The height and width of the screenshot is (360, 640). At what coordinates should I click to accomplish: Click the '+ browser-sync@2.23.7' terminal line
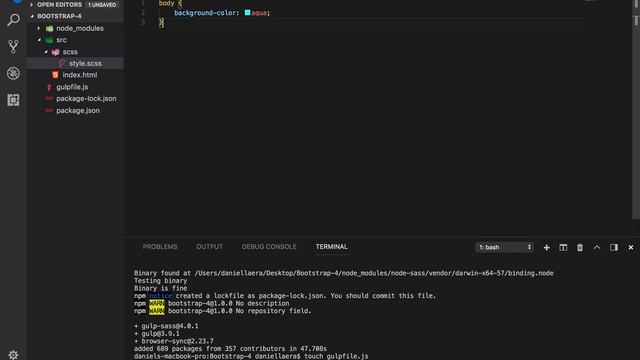173,341
